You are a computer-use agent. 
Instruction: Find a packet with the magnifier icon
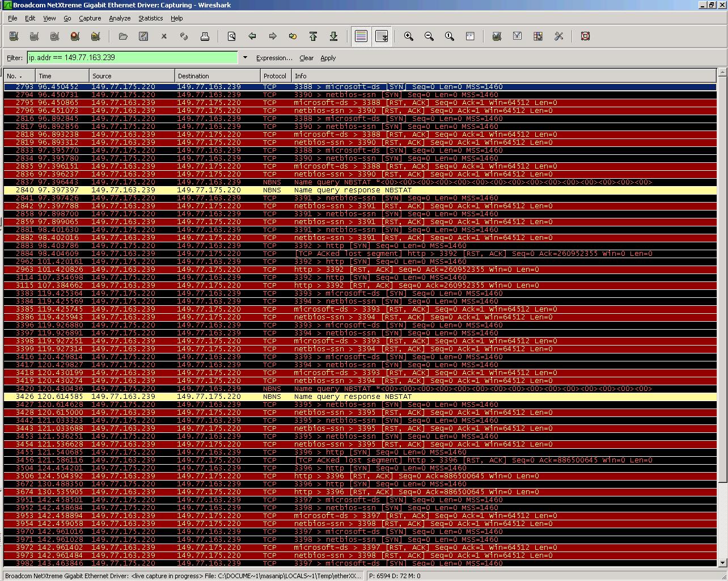coord(231,36)
